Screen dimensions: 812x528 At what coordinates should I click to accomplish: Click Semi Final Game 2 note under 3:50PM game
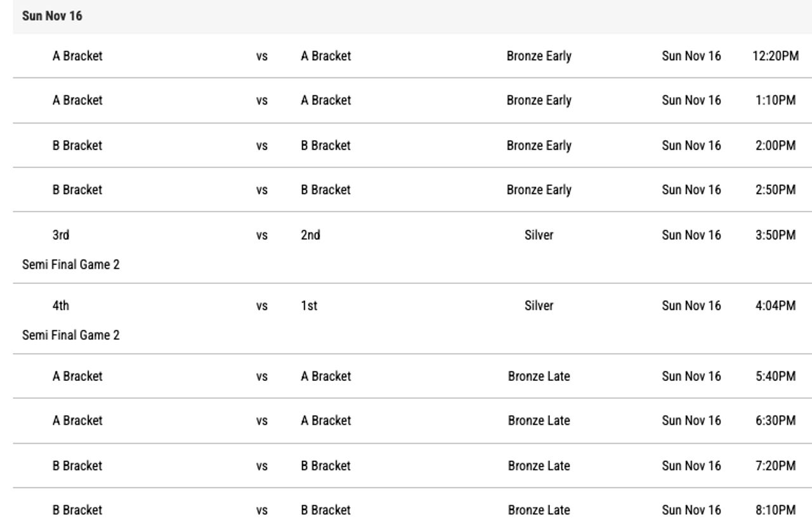tap(70, 265)
